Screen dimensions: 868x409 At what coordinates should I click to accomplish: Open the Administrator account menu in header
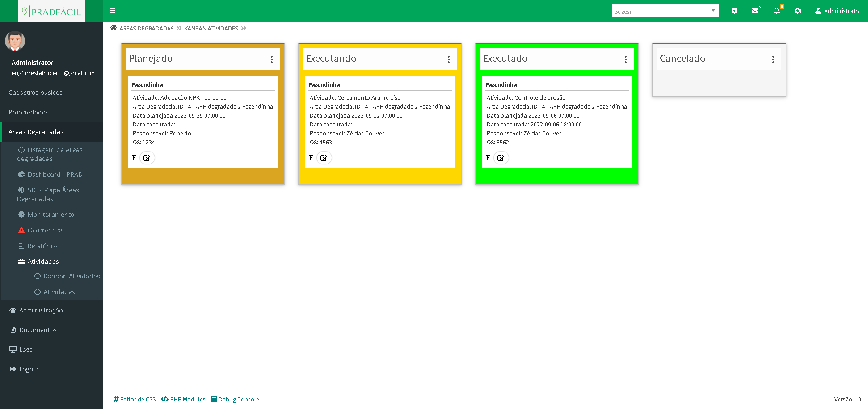pyautogui.click(x=838, y=11)
